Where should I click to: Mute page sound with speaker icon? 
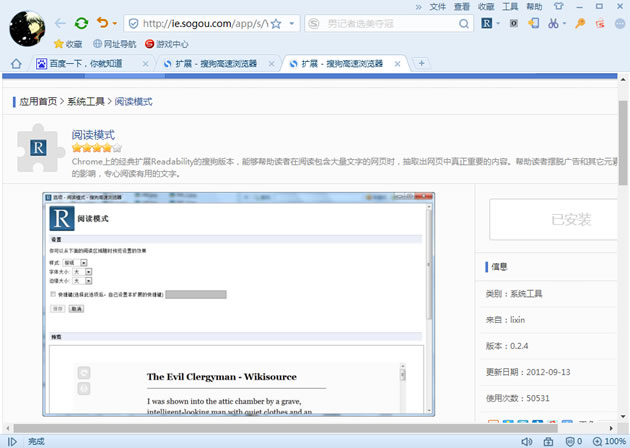click(x=527, y=442)
